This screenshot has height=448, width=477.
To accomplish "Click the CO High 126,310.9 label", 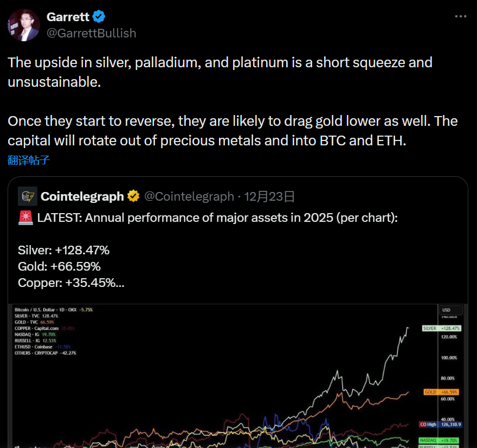I will pyautogui.click(x=441, y=425).
